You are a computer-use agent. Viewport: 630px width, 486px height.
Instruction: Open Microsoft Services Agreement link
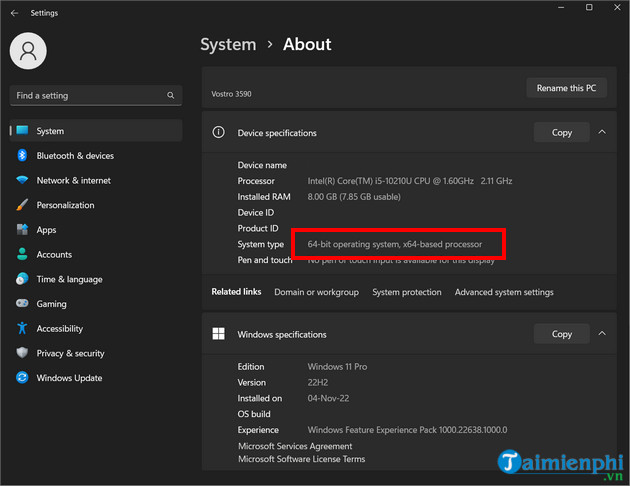coord(295,446)
